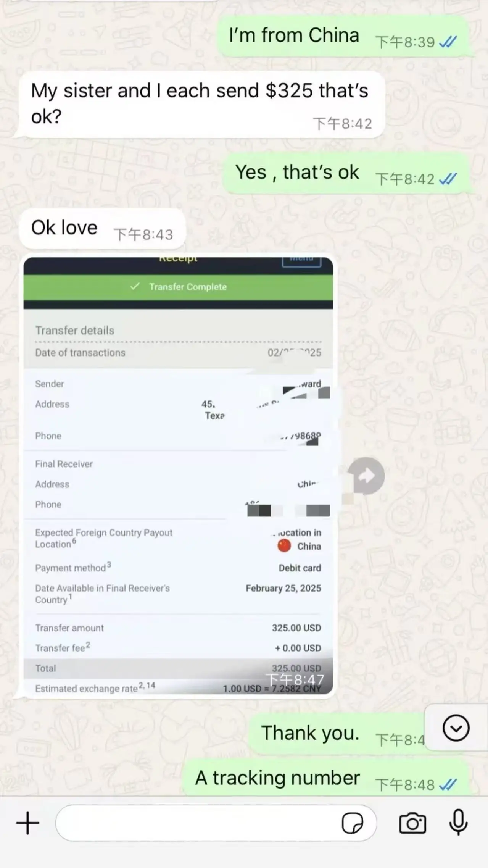488x868 pixels.
Task: Tap the "Ok love" message bubble
Action: point(102,229)
